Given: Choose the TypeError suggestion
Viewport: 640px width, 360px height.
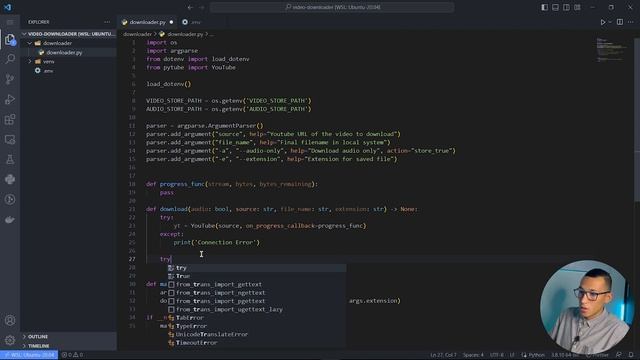Looking at the screenshot, I should coord(256,326).
